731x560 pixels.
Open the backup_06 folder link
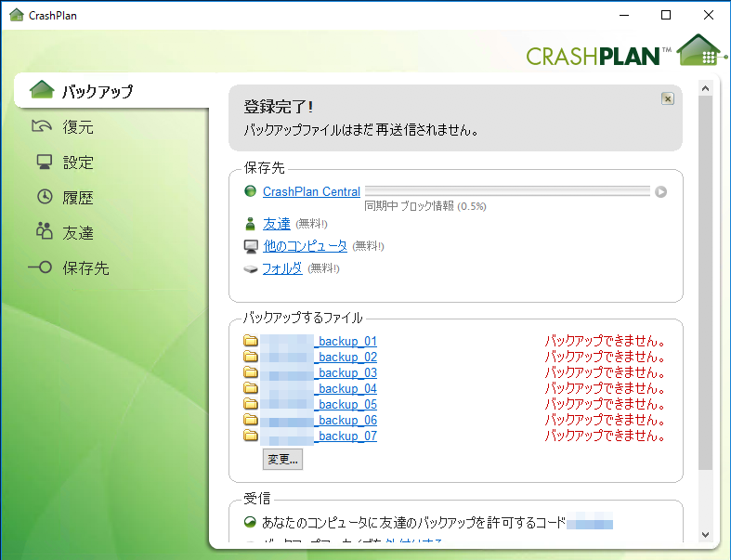(x=347, y=420)
